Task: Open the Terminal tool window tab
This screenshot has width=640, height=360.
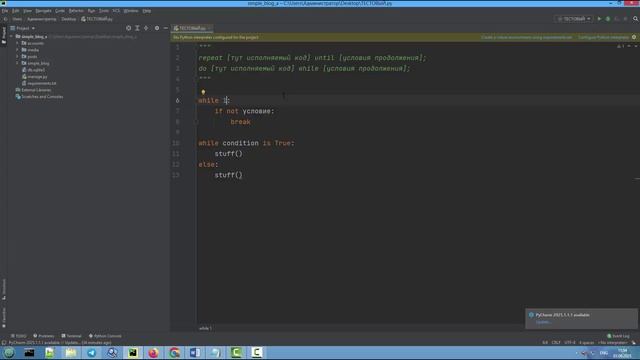Action: [71, 336]
